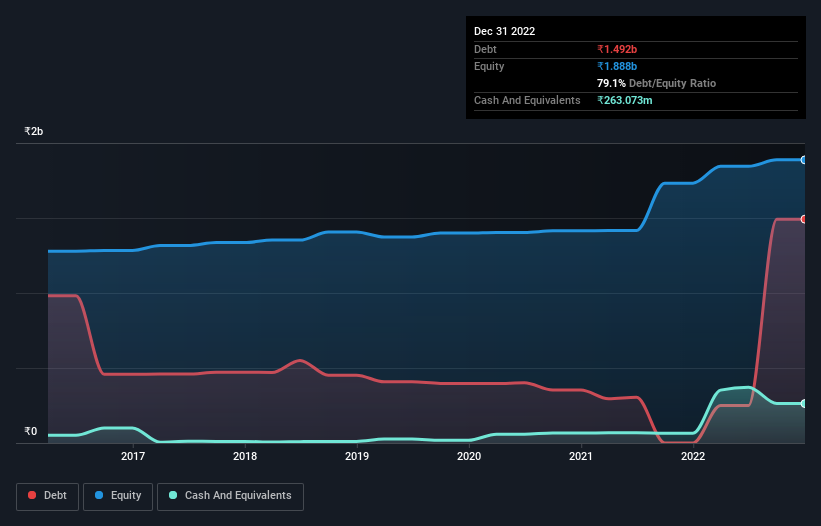Click the ₹0 y-axis label
The width and height of the screenshot is (821, 526).
coord(31,431)
